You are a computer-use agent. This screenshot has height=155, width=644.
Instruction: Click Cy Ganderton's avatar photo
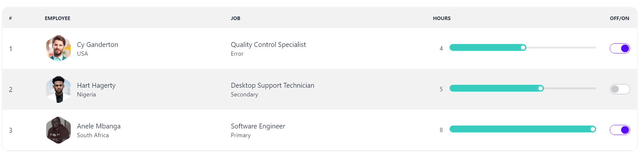(x=58, y=48)
